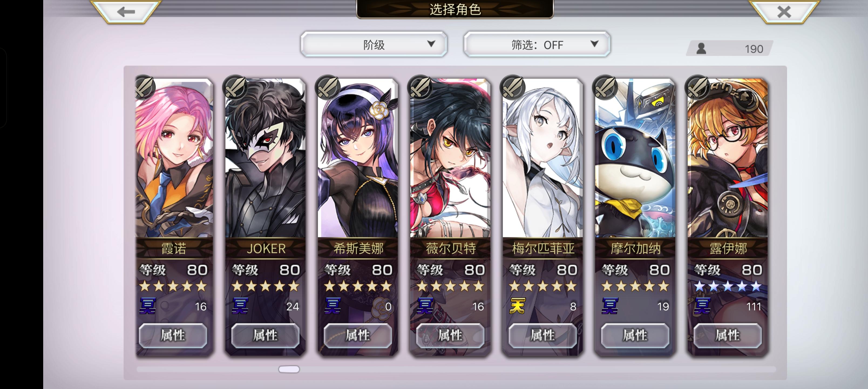Image resolution: width=868 pixels, height=389 pixels.
Task: Pick the 希斯美娜 character portrait
Action: (358, 158)
